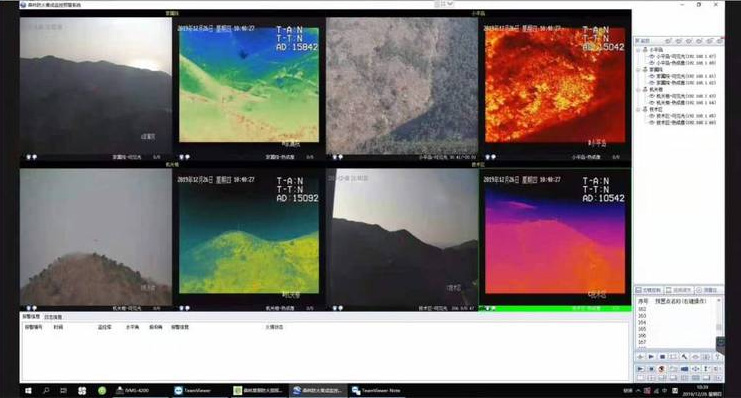The image size is (741, 398).
Task: Click the preset list vertical scrollbar
Action: 719,322
